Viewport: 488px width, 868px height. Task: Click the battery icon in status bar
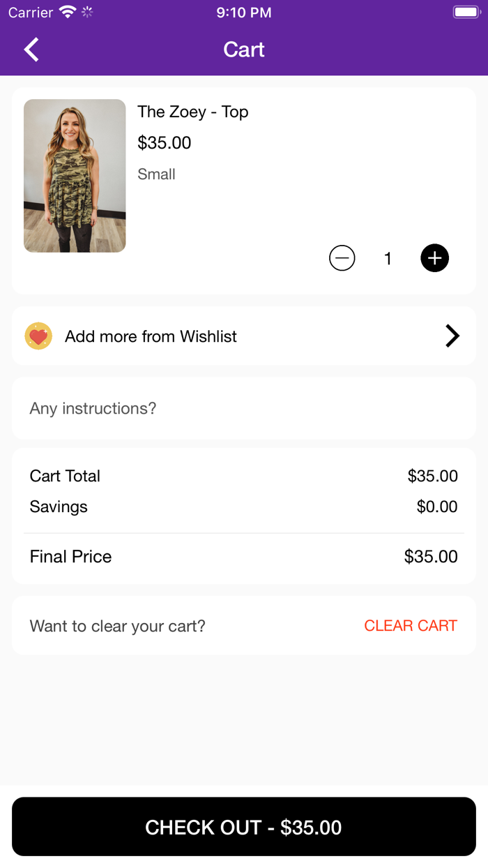(x=465, y=13)
